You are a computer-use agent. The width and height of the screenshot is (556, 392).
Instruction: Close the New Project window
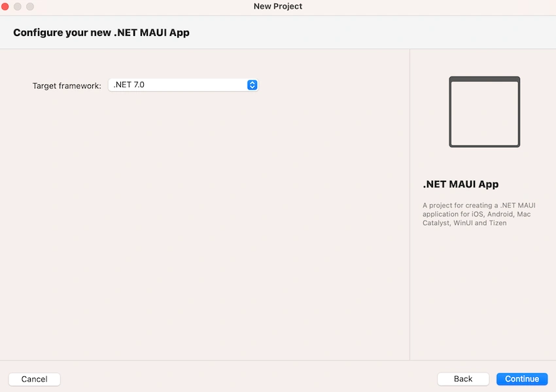tap(5, 7)
